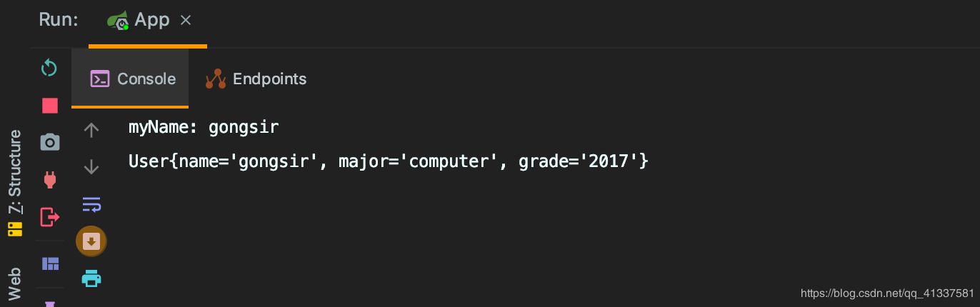Open the Web tool window

(14, 283)
